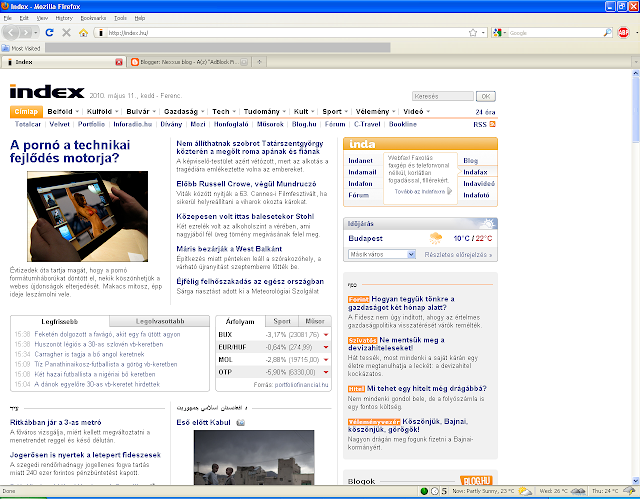Click inside the Keresés search field

pos(443,96)
